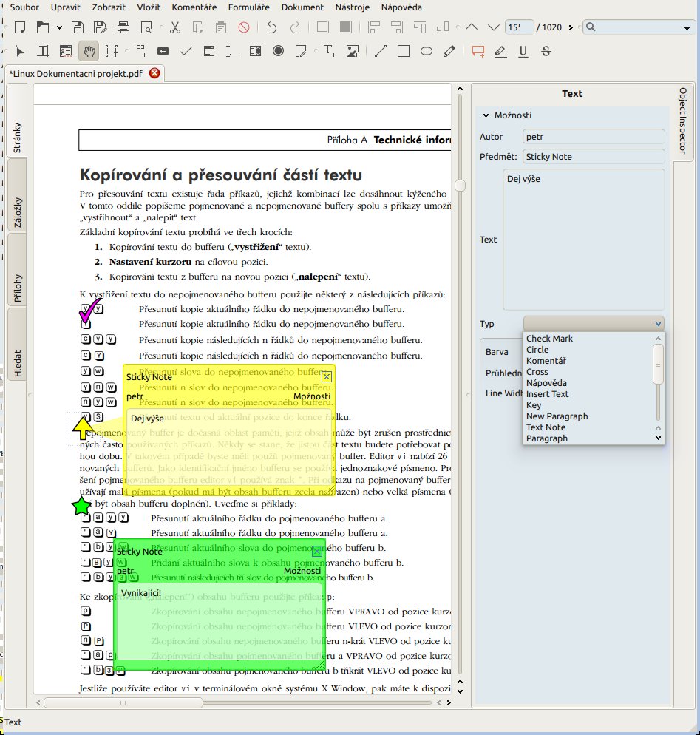Close the Linux Dokumentacni projekt.pdf tab

[154, 73]
